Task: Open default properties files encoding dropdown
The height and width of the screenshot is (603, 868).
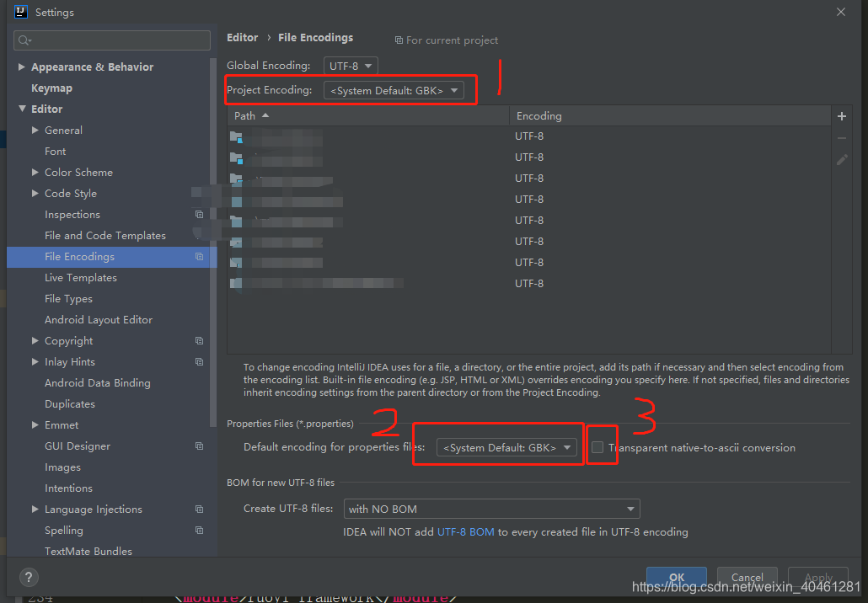Action: 506,447
